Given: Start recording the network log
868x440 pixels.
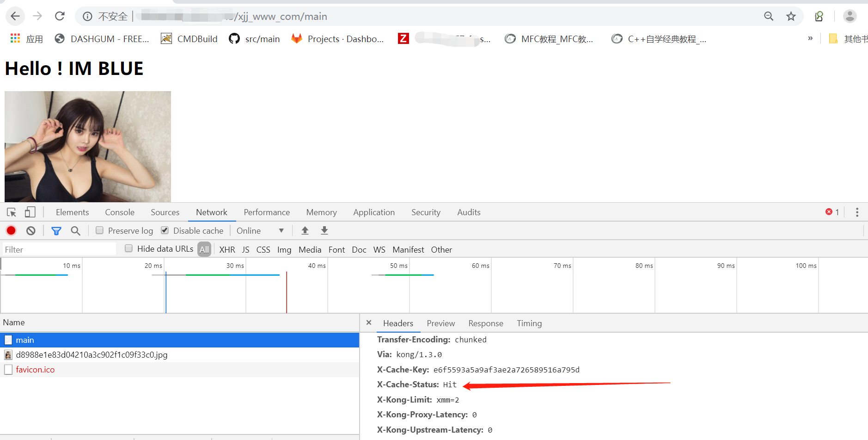Looking at the screenshot, I should coord(11,230).
